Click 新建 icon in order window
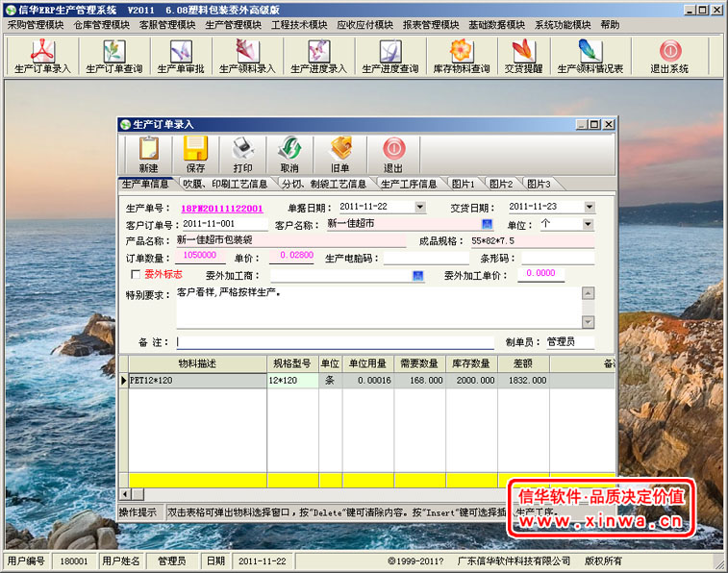Viewport: 728px width, 573px height. 148,155
